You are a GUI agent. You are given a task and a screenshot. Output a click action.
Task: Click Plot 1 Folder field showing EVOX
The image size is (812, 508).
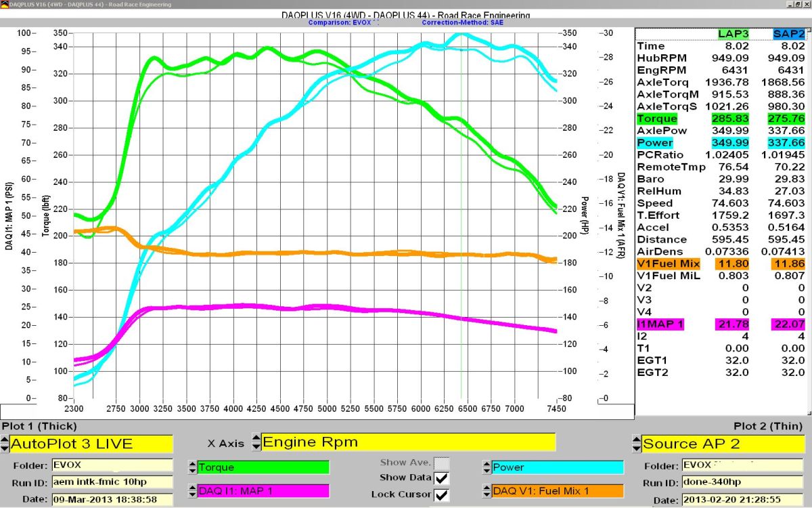112,465
